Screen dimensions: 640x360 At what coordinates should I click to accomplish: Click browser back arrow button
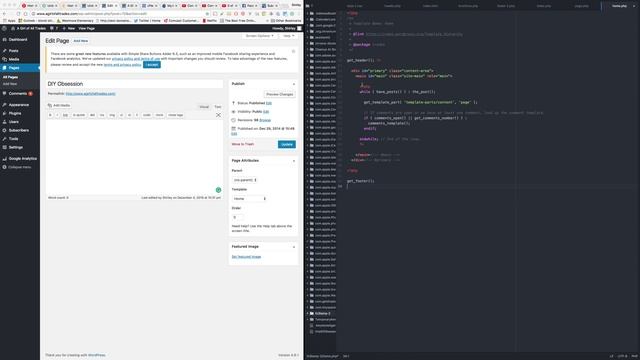[x=4, y=13]
